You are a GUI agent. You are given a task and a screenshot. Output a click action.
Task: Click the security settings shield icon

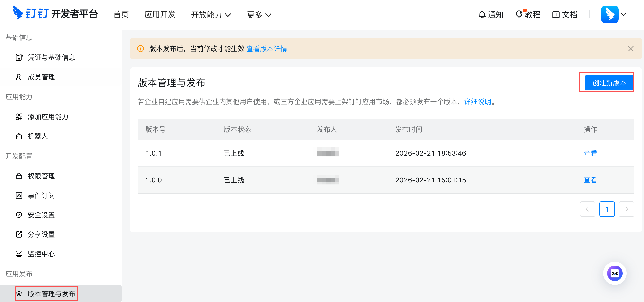tap(19, 215)
